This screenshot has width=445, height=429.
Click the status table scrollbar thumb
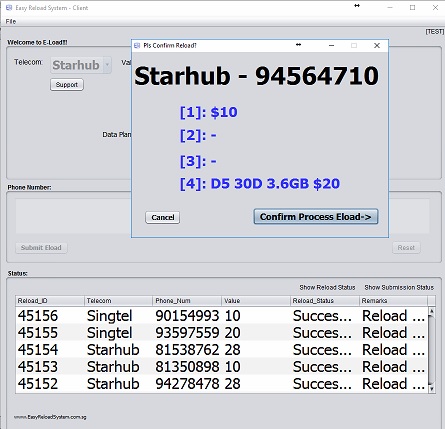[x=432, y=350]
